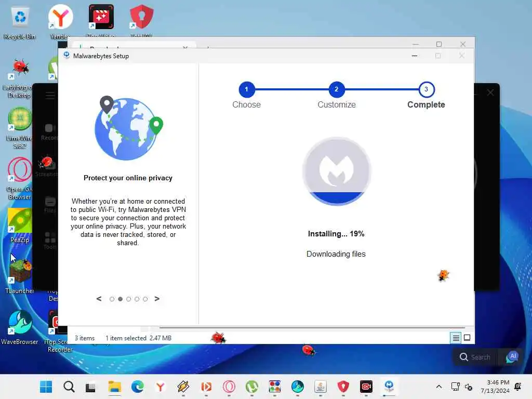The width and height of the screenshot is (532, 399).
Task: Open the clock showing 3:46 PM
Action: coord(495,387)
